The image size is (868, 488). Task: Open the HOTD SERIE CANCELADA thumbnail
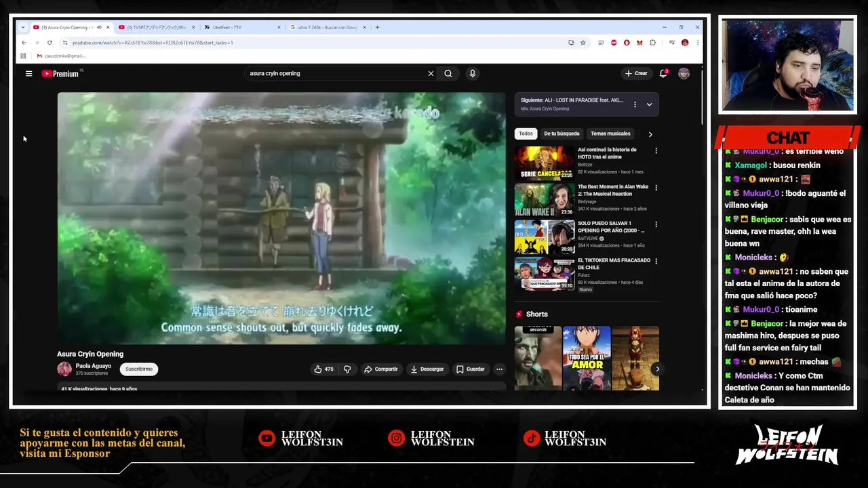[545, 163]
